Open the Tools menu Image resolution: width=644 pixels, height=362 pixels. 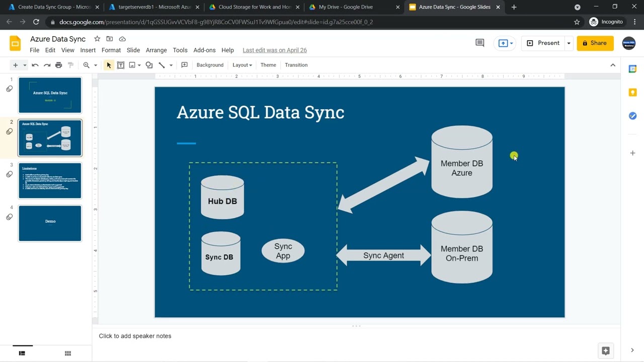click(180, 50)
